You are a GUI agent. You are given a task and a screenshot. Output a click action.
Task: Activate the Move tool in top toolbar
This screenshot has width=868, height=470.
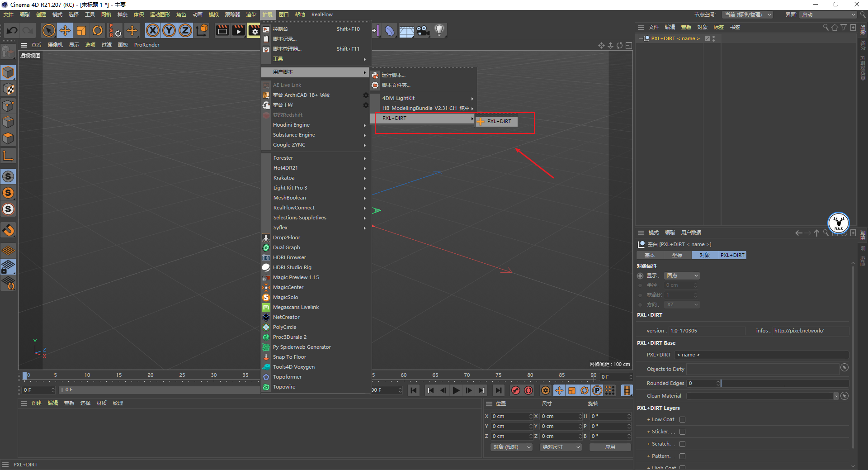pos(65,30)
